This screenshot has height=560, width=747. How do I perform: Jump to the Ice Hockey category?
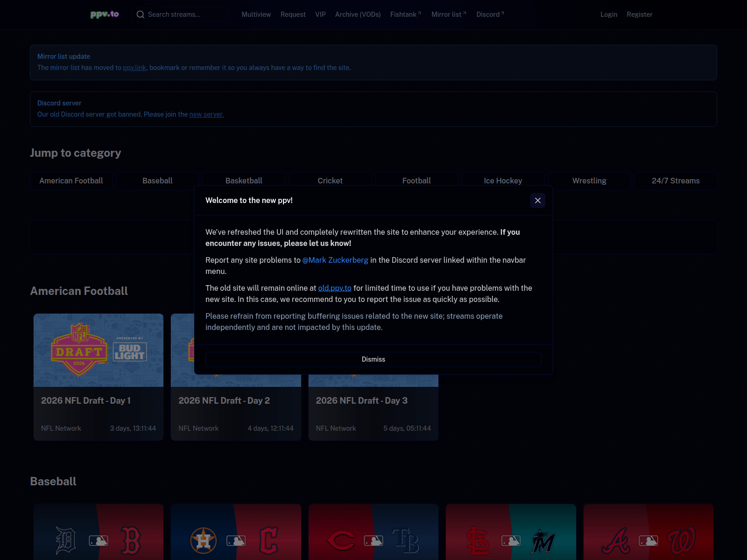pos(503,181)
